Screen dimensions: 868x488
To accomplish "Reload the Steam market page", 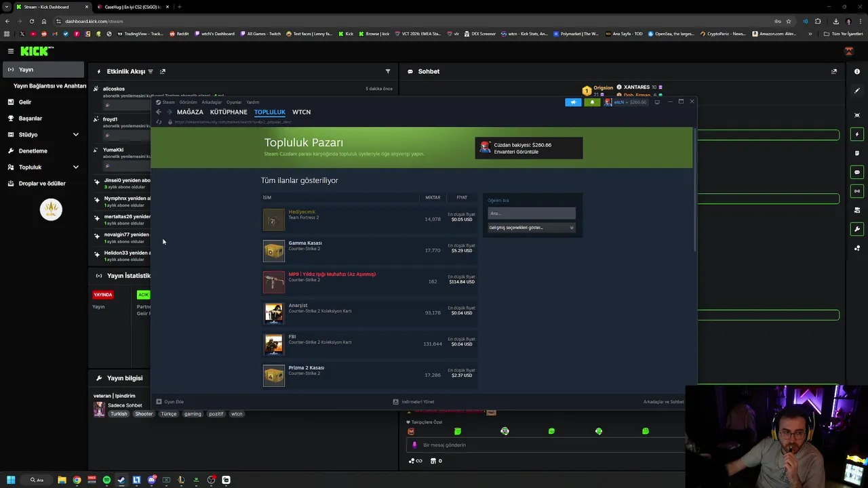I will tap(159, 122).
